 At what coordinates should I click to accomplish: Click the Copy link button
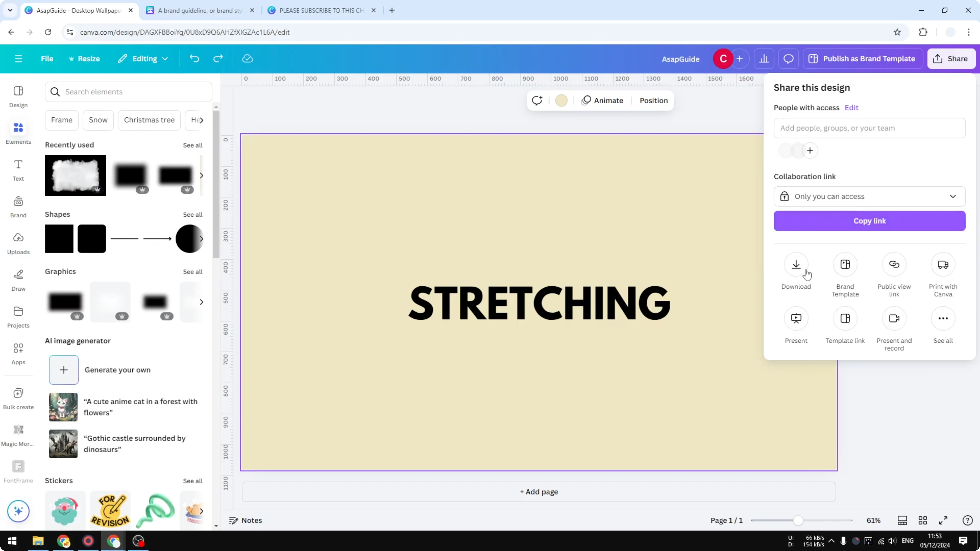click(869, 221)
